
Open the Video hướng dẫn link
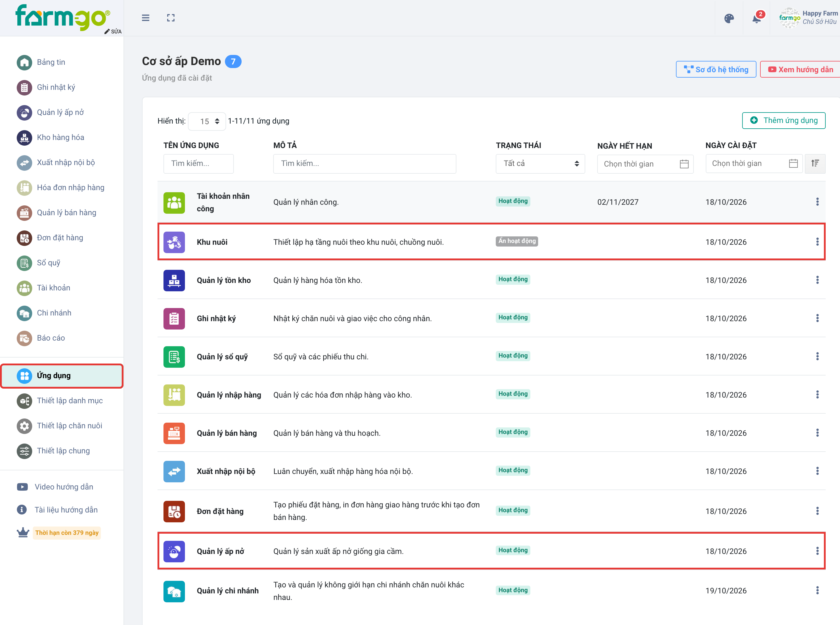pos(55,487)
